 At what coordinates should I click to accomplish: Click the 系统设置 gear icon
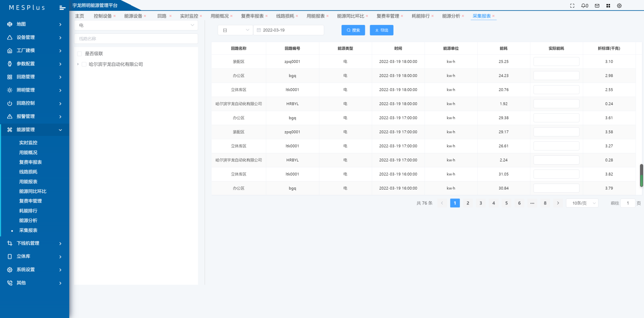pos(10,270)
